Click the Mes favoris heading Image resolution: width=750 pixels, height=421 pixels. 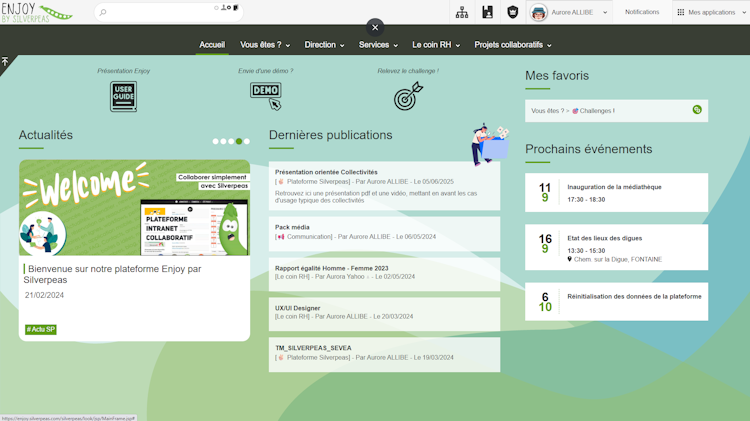[557, 76]
